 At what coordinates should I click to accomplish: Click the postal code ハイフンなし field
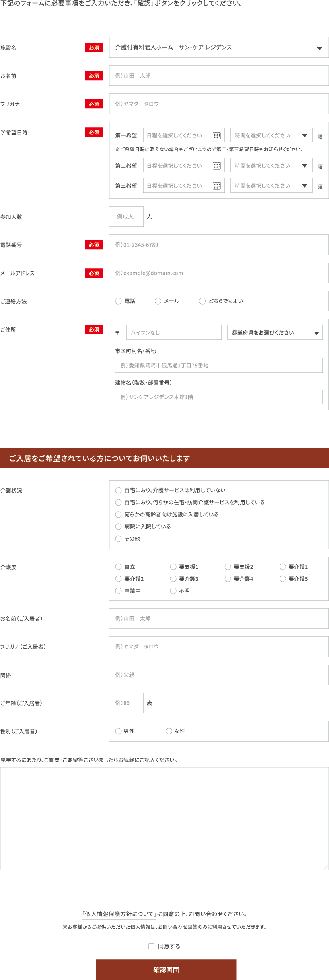coord(174,333)
